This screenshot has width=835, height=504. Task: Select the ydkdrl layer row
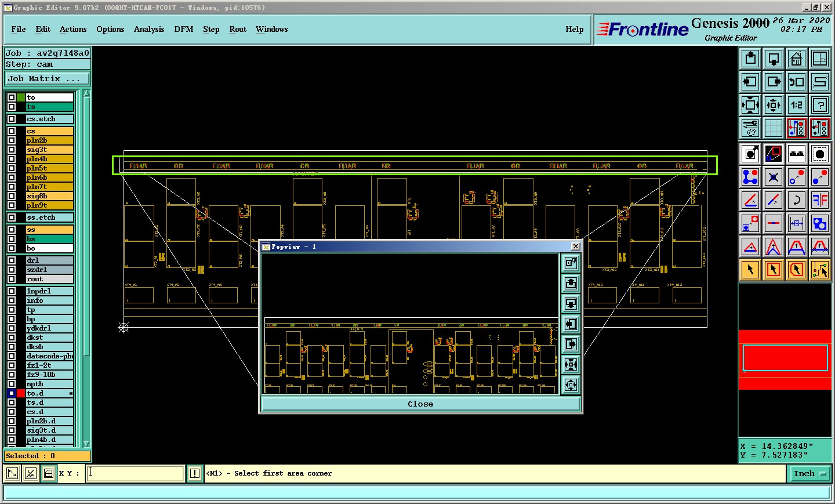click(x=50, y=328)
